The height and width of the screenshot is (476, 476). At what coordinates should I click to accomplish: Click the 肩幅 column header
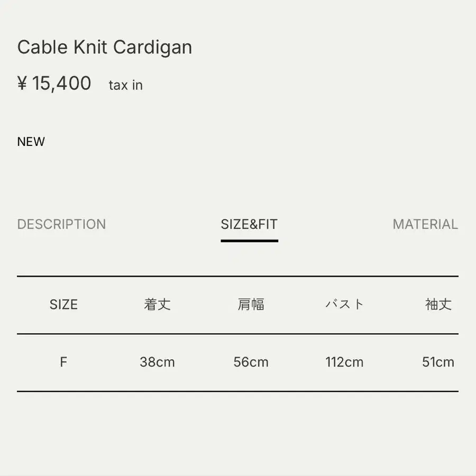coord(251,305)
